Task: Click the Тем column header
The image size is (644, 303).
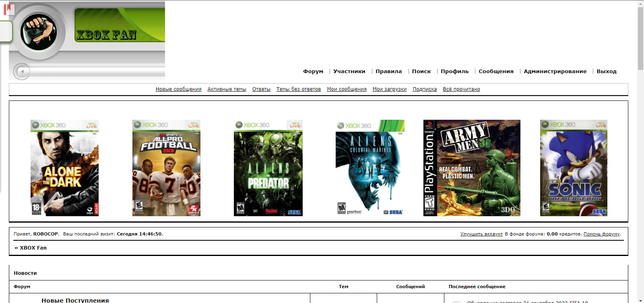Action: click(343, 287)
